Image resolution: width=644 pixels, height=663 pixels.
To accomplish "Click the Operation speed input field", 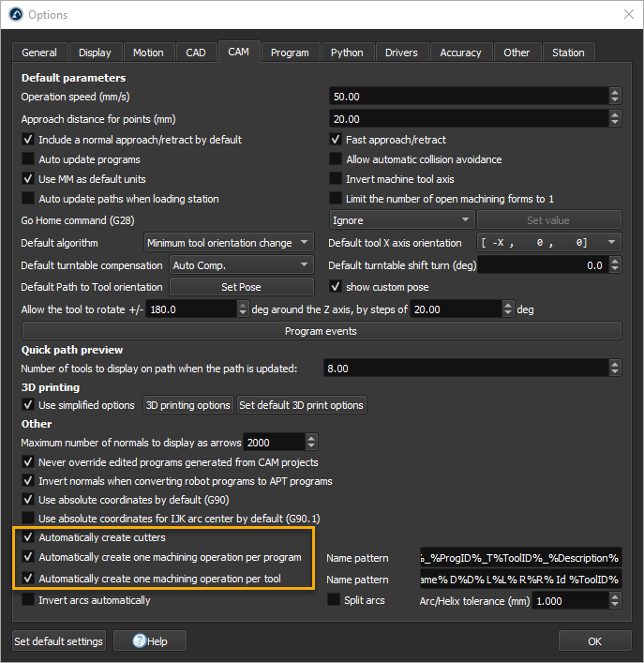I will click(469, 96).
